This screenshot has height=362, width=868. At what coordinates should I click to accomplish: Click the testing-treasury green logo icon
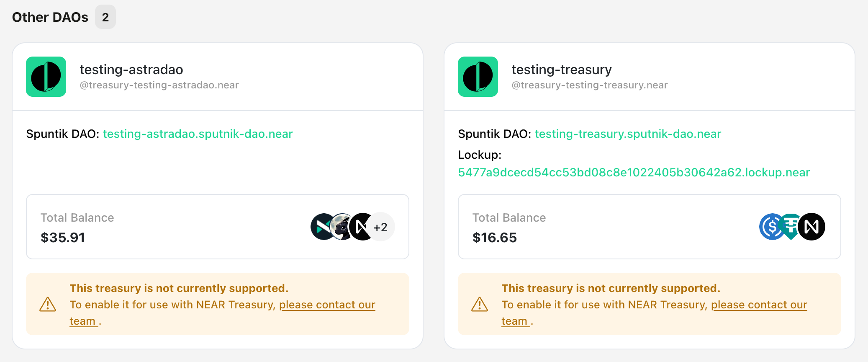478,77
